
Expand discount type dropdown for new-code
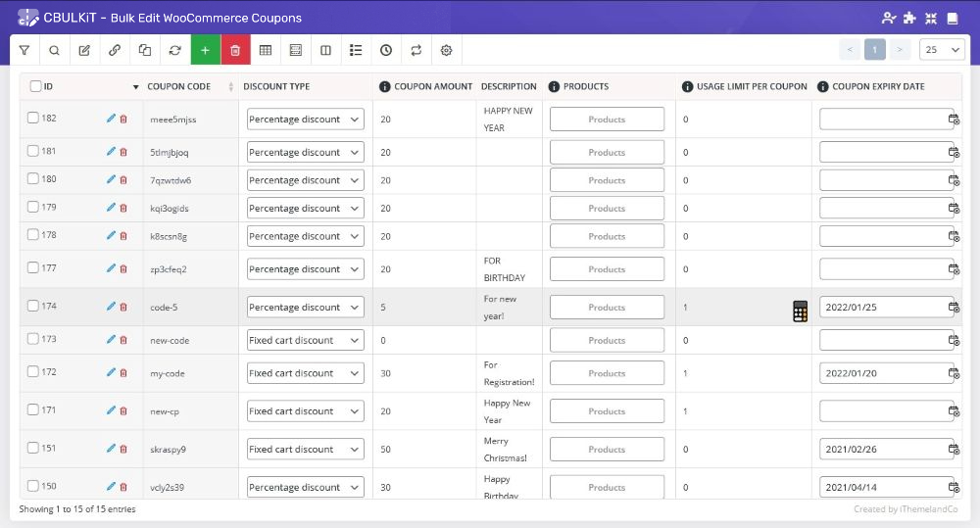click(305, 340)
